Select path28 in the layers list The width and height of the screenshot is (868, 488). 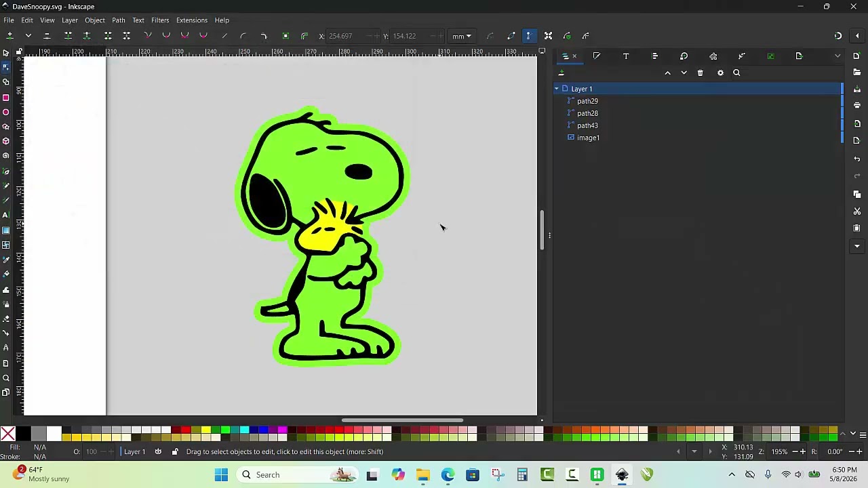pos(587,113)
